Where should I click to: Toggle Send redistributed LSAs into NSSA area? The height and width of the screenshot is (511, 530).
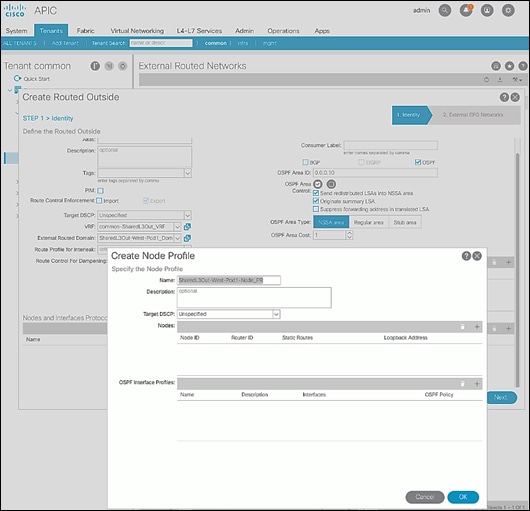click(x=316, y=193)
